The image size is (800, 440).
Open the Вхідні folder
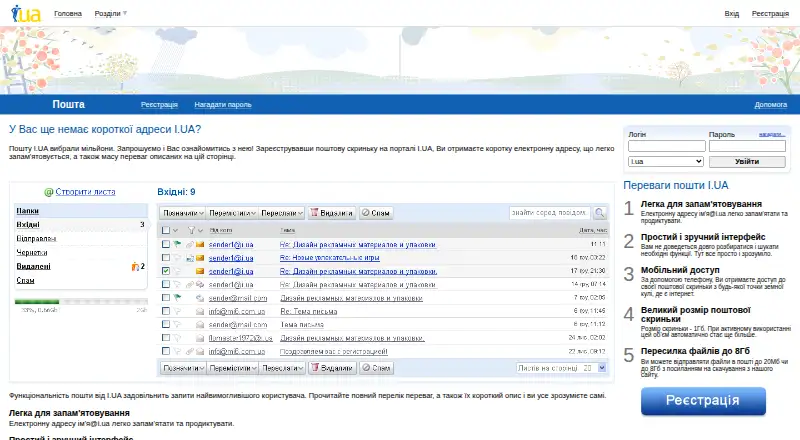pyautogui.click(x=28, y=225)
